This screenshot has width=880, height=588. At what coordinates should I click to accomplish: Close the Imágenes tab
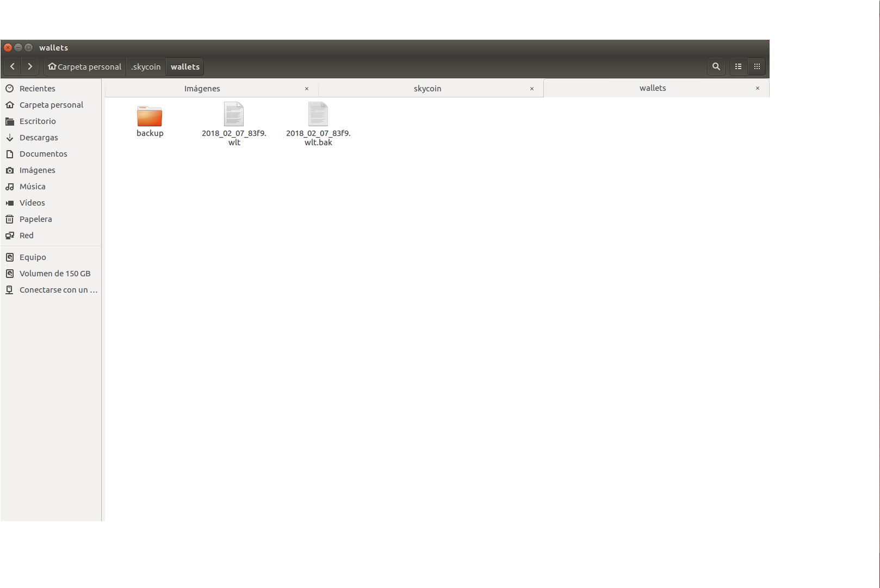click(307, 88)
